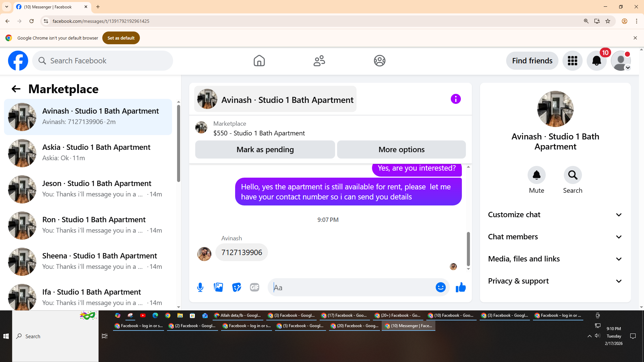644x362 pixels.
Task: Mute this conversation
Action: pyautogui.click(x=536, y=175)
